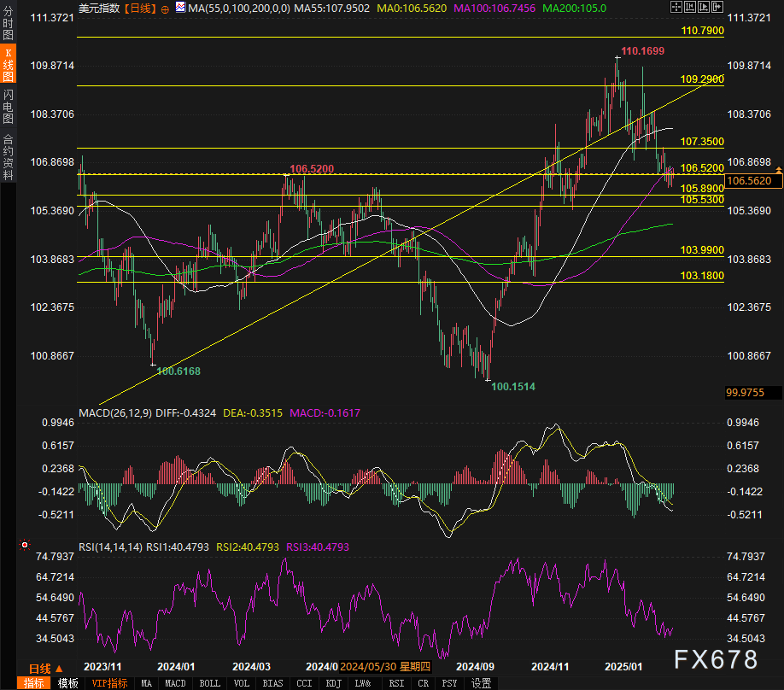Image resolution: width=784 pixels, height=690 pixels.
Task: Select the RSI indicator in bottom bar
Action: pos(395,683)
